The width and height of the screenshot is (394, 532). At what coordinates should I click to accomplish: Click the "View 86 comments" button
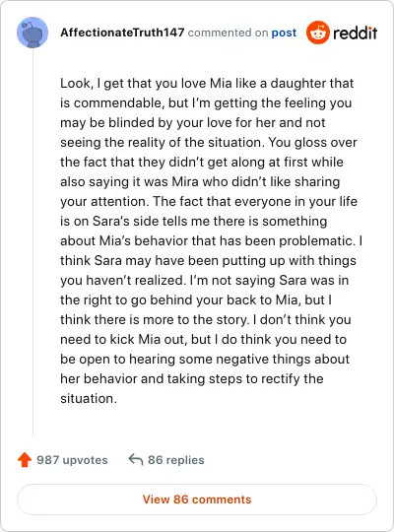point(197,499)
